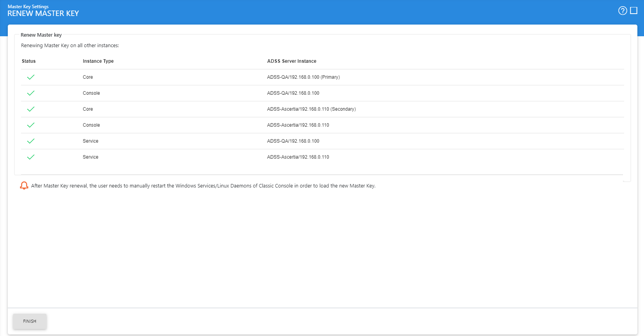Click the restart Windows Services notice text
This screenshot has height=336, width=644.
[x=203, y=186]
